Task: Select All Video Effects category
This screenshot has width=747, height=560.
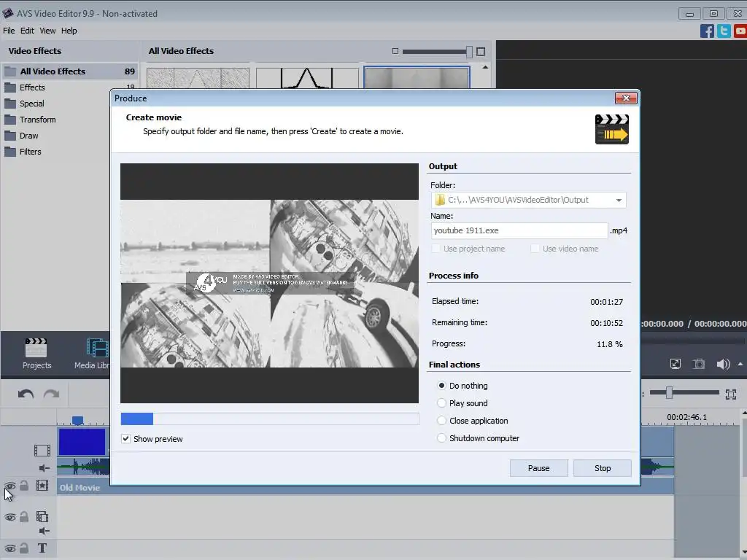Action: 70,71
